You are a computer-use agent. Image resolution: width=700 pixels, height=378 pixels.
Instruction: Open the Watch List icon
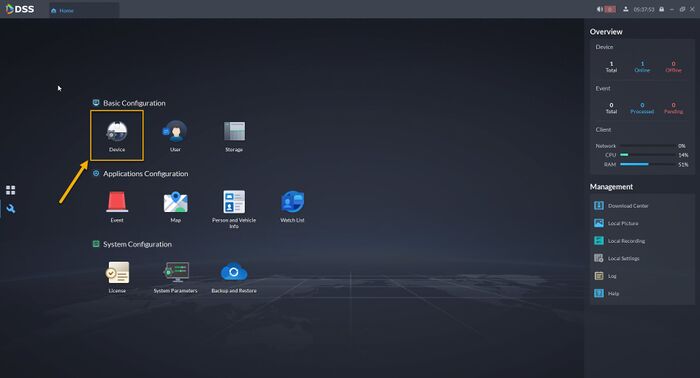[x=292, y=202]
